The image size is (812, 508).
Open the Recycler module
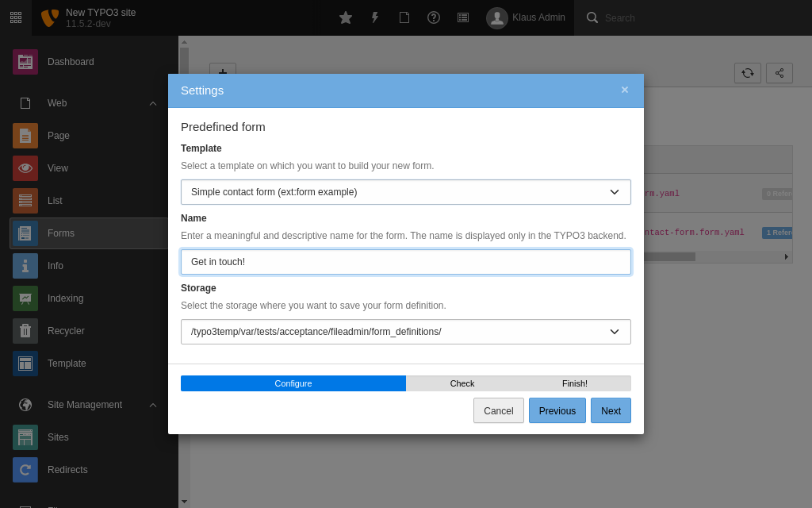(66, 331)
